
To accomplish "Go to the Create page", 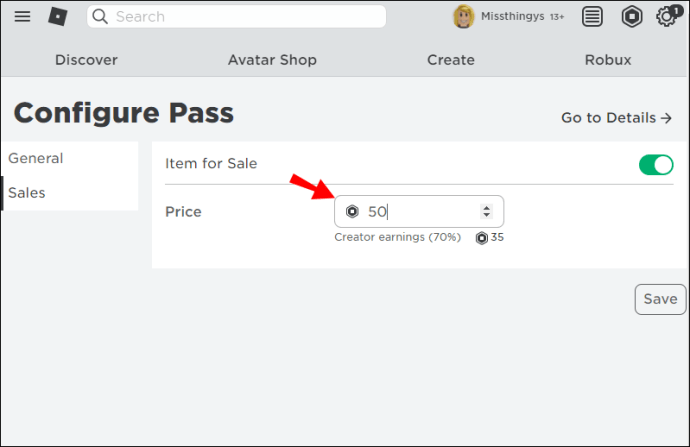I will [451, 60].
